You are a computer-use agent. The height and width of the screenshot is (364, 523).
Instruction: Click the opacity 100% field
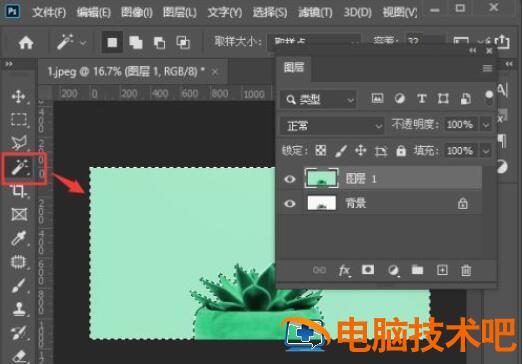click(x=460, y=125)
